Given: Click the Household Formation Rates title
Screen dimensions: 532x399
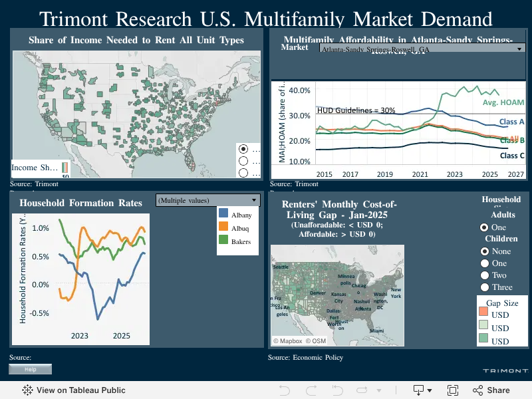Looking at the screenshot, I should pyautogui.click(x=80, y=203).
